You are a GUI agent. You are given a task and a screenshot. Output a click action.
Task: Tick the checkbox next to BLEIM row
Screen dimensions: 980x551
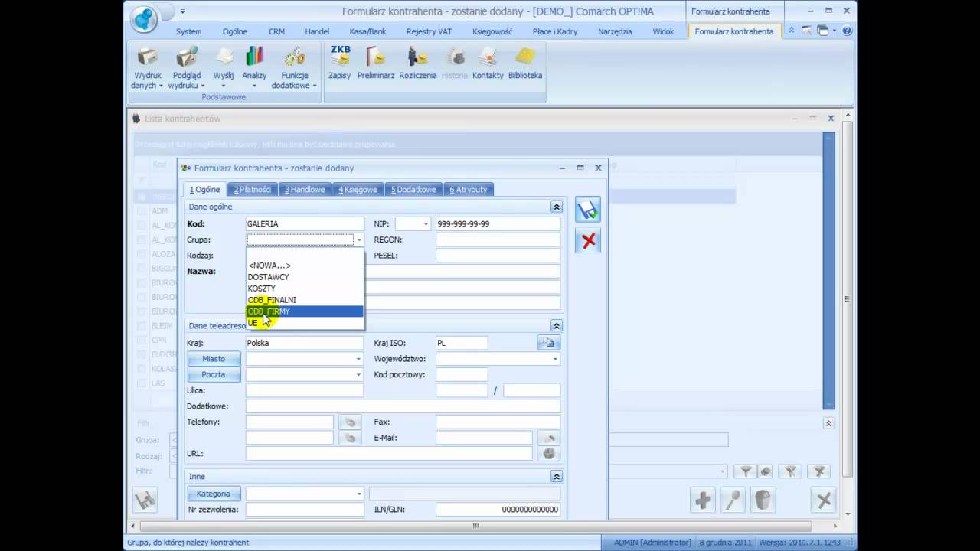click(x=142, y=325)
